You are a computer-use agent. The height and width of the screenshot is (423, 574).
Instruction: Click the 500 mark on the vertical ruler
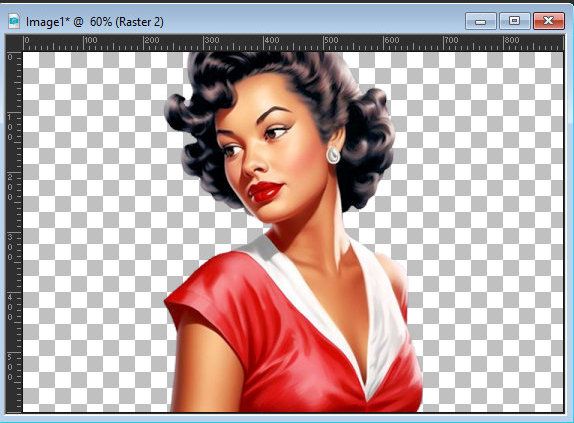tap(10, 367)
